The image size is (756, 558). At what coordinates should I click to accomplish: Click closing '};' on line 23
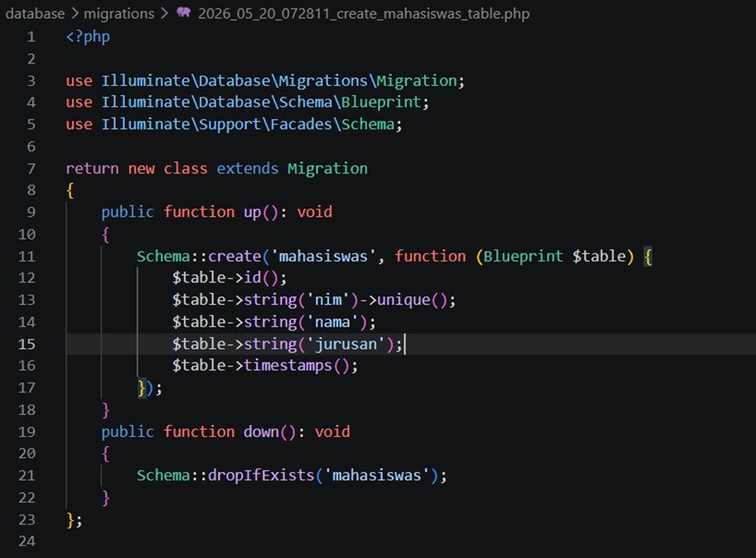tap(74, 520)
